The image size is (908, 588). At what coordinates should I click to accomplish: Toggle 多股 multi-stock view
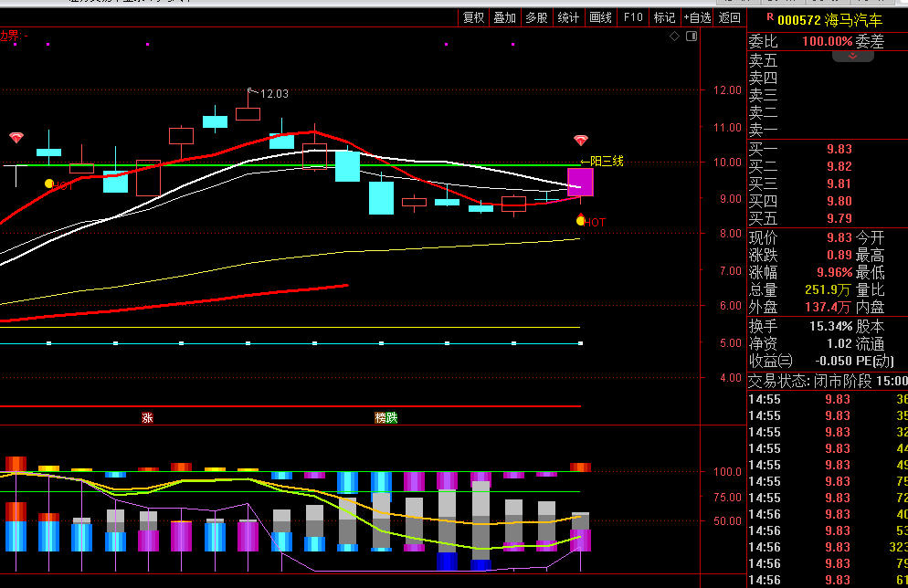pyautogui.click(x=536, y=17)
